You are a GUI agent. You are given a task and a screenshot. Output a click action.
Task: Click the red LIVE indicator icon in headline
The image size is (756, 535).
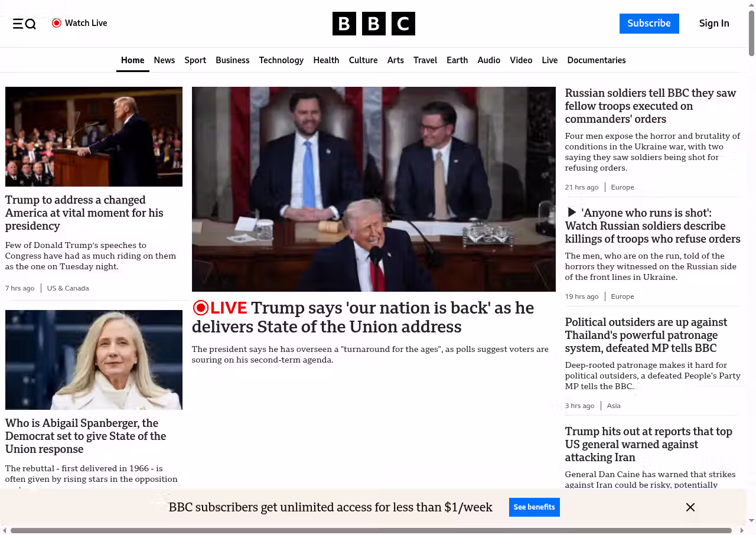201,308
